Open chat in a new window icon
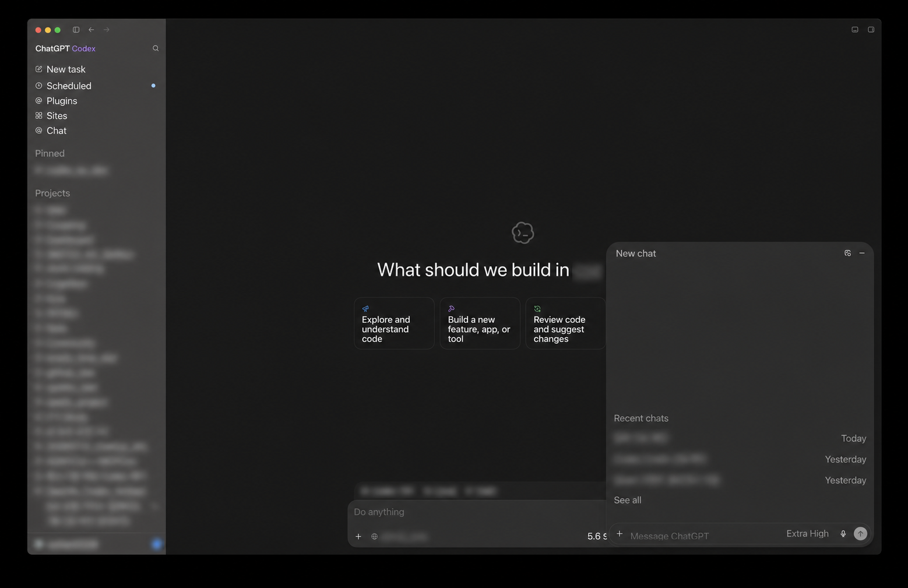This screenshot has height=588, width=908. point(847,253)
